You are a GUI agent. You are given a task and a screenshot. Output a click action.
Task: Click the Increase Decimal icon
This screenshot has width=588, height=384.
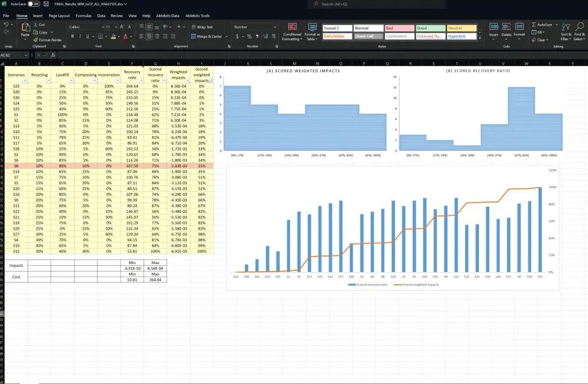point(265,36)
